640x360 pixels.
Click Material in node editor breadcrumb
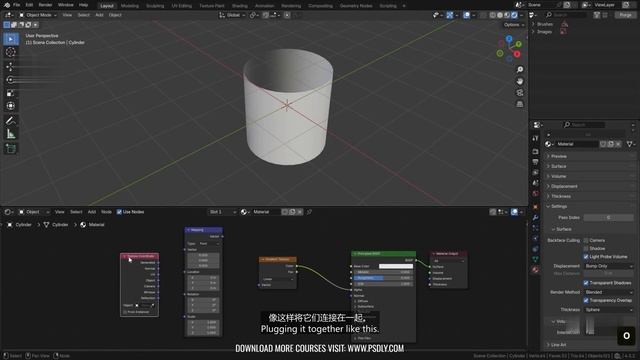click(93, 225)
